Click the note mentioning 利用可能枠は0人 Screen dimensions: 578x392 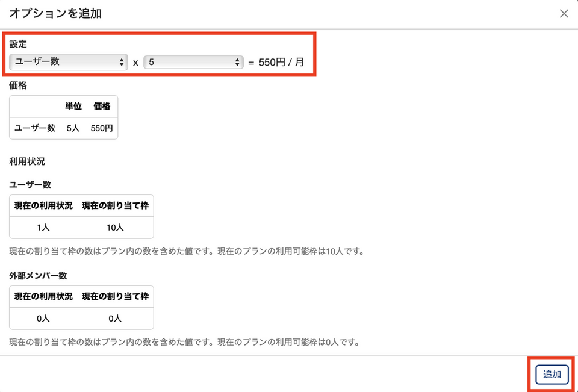tap(184, 342)
